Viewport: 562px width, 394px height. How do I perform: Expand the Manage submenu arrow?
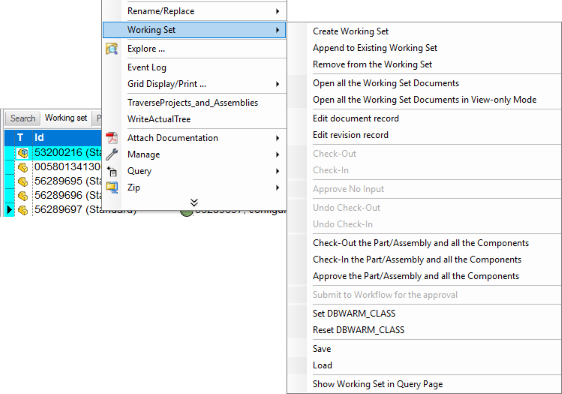click(277, 155)
